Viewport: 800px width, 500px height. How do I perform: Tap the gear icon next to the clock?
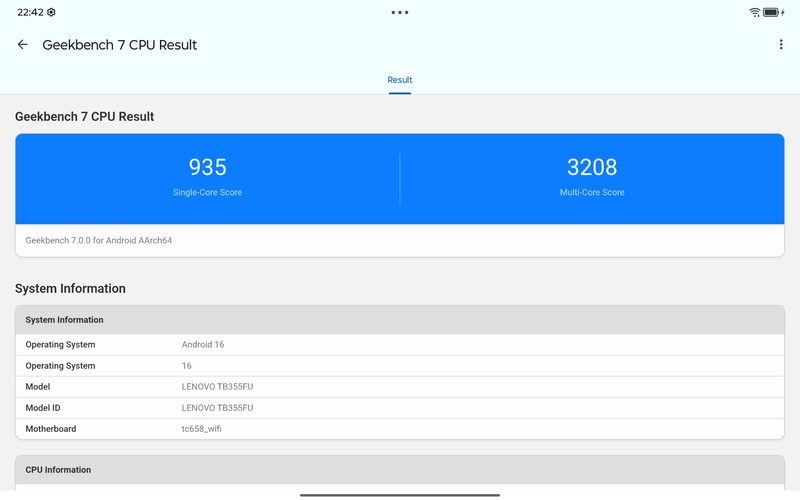point(51,12)
